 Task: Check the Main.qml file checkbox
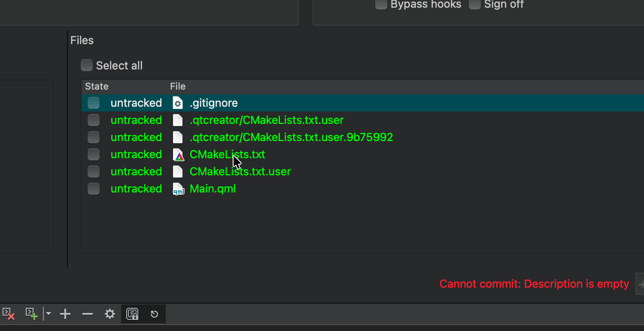click(x=94, y=189)
